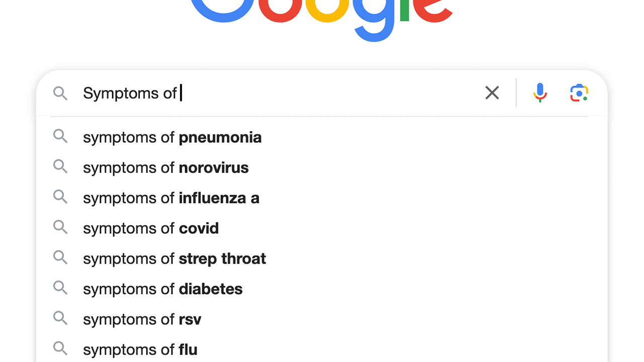
Task: Choose 'symptoms of influenza a' suggestion
Action: pyautogui.click(x=171, y=198)
